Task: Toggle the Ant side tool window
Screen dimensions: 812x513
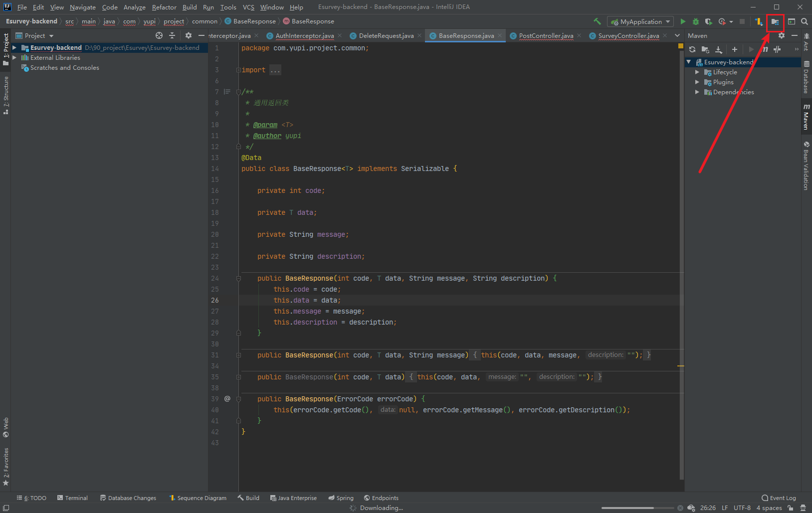Action: [806, 42]
